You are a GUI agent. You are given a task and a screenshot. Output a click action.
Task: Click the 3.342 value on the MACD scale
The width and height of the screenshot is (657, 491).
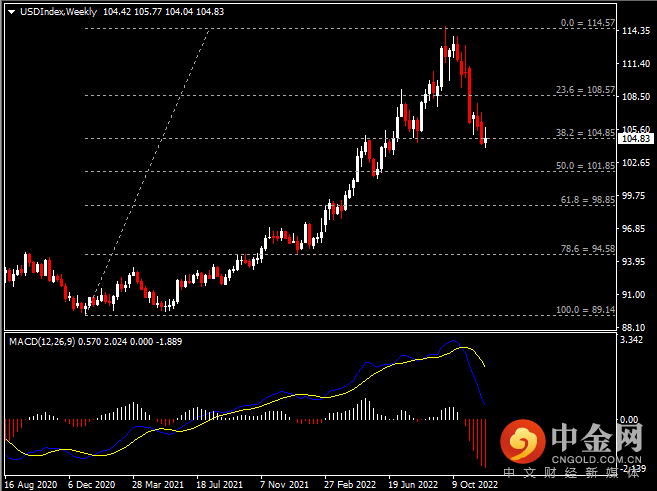[x=632, y=341]
